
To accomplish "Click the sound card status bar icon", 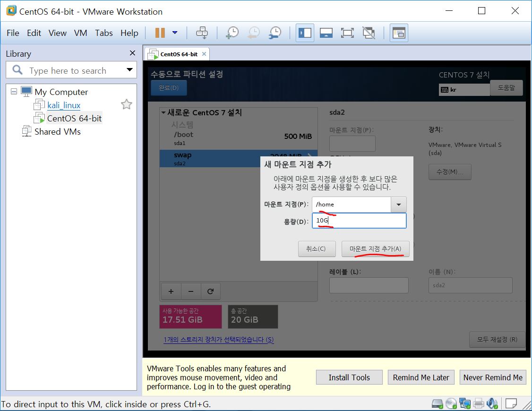I will (x=492, y=403).
